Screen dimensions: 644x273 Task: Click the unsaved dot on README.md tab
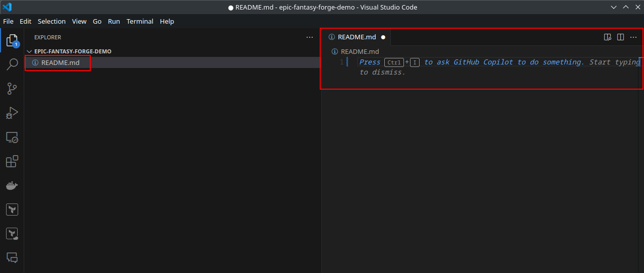pos(383,37)
